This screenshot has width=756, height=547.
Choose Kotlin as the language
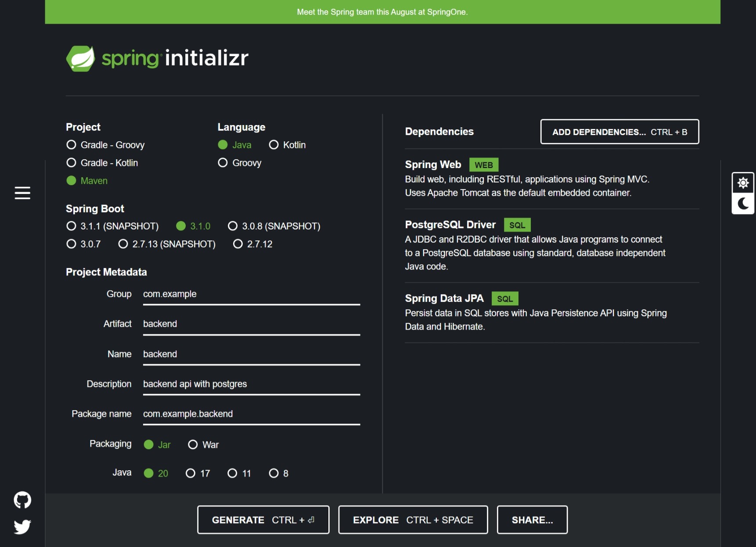(288, 145)
